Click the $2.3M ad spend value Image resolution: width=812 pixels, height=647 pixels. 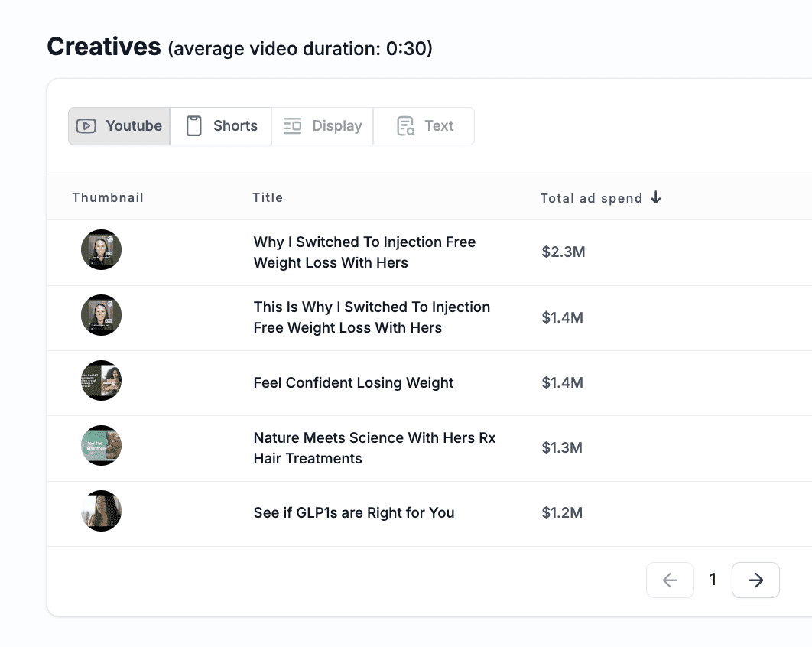tap(564, 252)
